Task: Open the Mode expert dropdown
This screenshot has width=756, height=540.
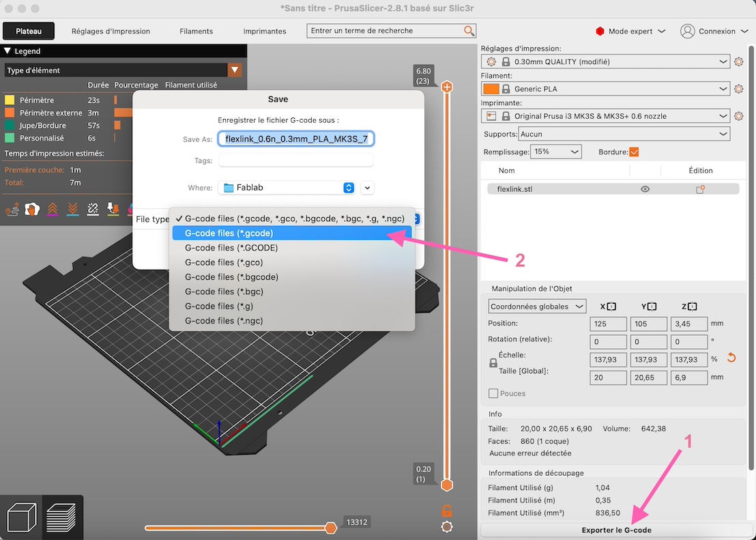Action: [632, 31]
